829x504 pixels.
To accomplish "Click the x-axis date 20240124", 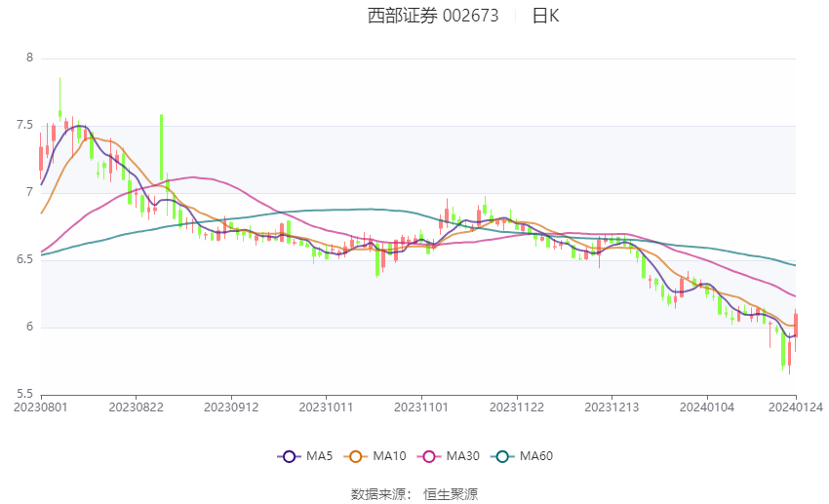I will pos(796,407).
